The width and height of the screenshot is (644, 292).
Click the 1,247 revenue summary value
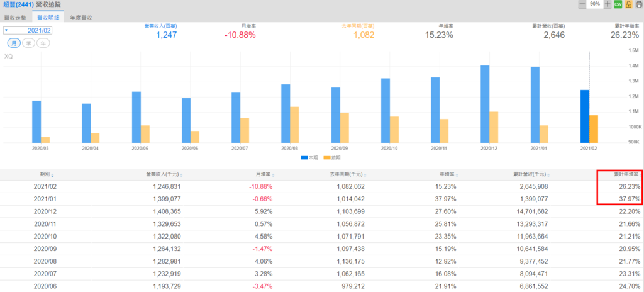(166, 35)
